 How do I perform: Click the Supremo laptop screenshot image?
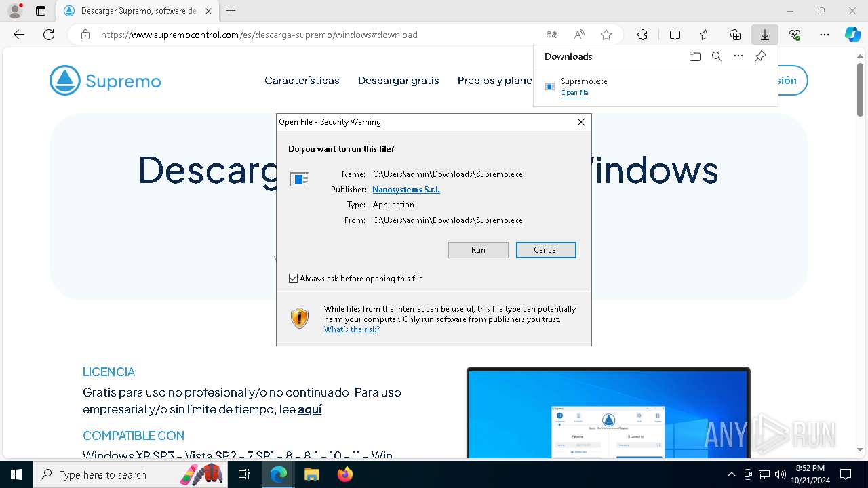pyautogui.click(x=608, y=413)
